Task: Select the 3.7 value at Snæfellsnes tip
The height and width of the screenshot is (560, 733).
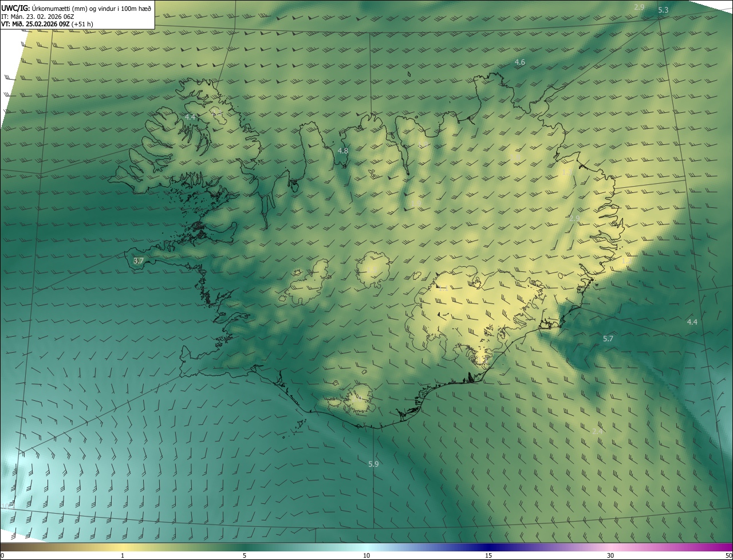Action: click(138, 261)
